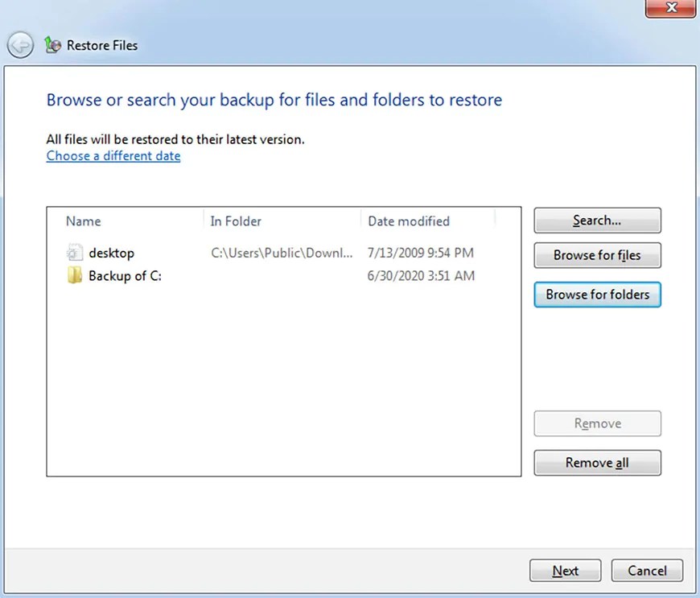This screenshot has width=700, height=598.
Task: Open the Choose a different date link
Action: (113, 155)
